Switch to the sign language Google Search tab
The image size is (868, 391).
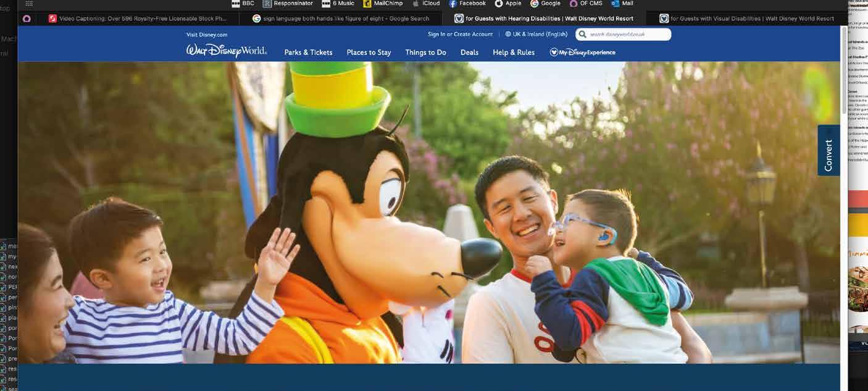point(341,19)
